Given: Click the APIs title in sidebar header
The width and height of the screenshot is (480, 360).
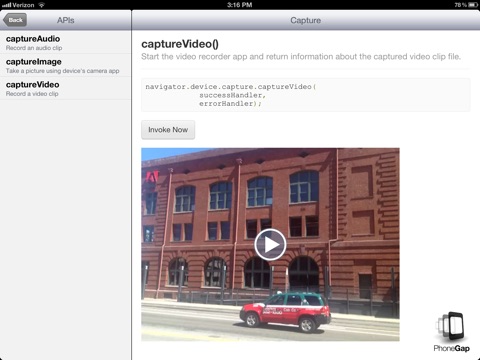Looking at the screenshot, I should [x=65, y=20].
